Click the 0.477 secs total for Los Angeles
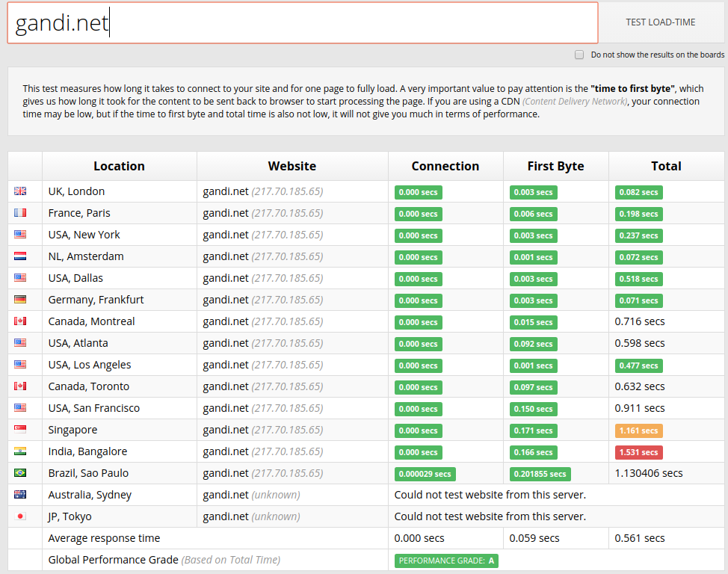Screen dimensions: 728x574 click(x=638, y=365)
